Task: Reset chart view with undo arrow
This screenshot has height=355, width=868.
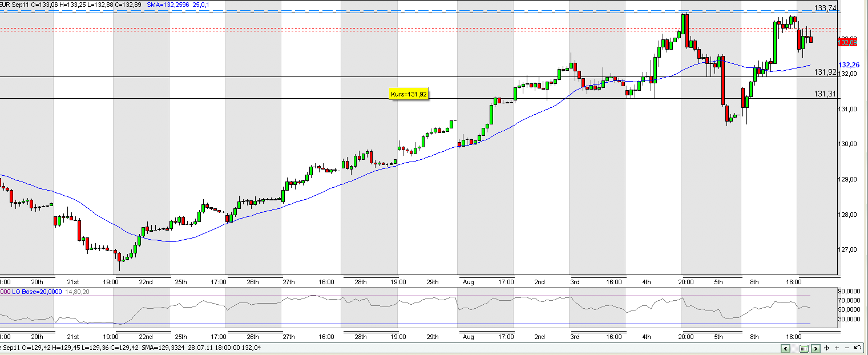Action: tap(858, 348)
